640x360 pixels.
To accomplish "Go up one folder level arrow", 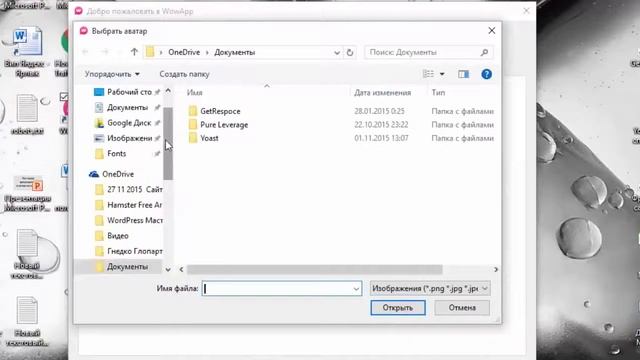I will [x=134, y=52].
